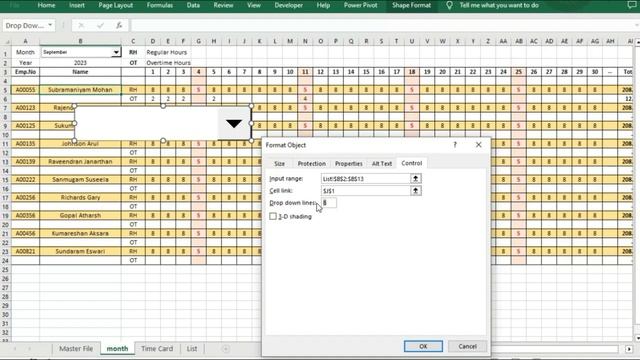
Task: Click the Cell link field
Action: [x=365, y=191]
